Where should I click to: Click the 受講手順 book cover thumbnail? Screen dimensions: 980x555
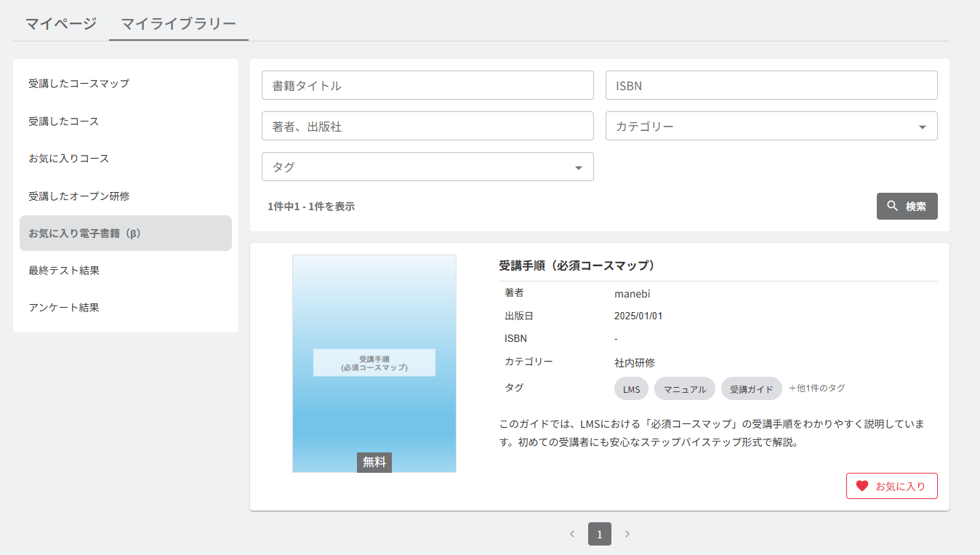[374, 364]
